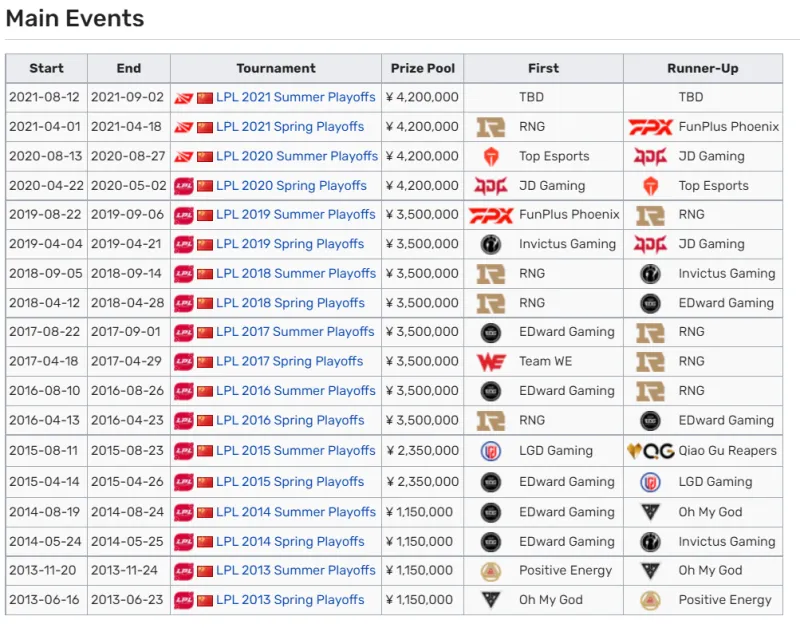Visit the LPL 2018 Spring Playoffs page
Image resolution: width=800 pixels, height=628 pixels.
tap(290, 303)
